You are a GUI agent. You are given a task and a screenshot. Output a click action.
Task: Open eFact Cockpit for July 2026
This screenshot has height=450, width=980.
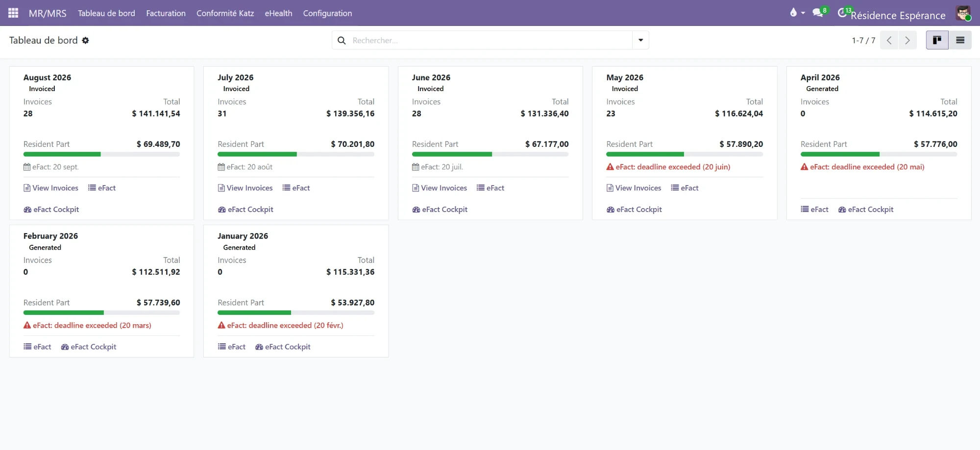245,210
